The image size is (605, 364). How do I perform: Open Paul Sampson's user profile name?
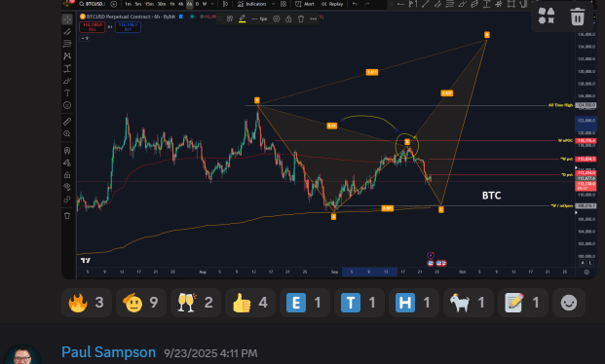109,352
